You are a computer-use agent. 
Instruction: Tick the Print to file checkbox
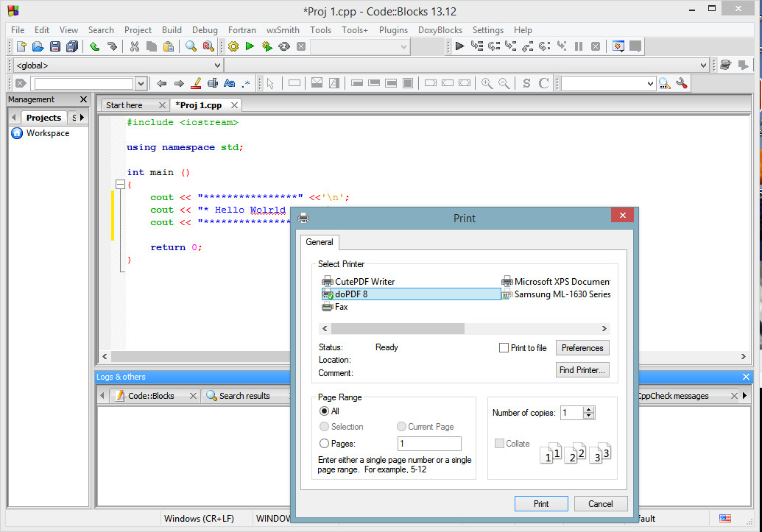click(504, 348)
